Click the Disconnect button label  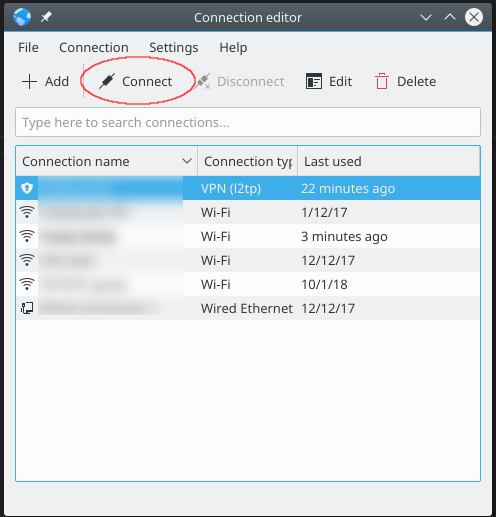coord(251,81)
